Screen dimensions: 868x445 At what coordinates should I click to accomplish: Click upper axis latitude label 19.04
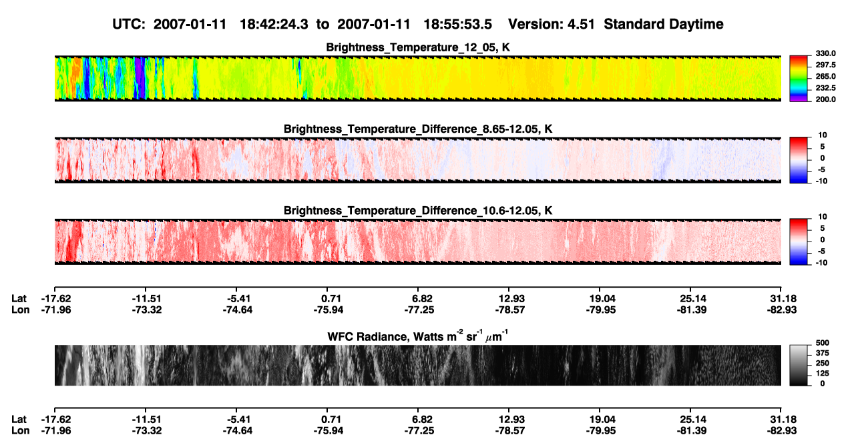coord(600,298)
